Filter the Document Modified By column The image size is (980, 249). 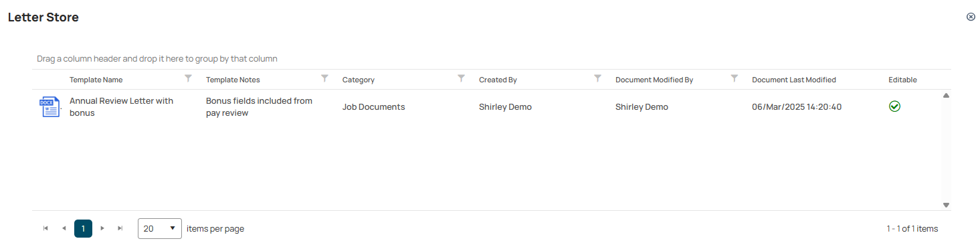pos(734,78)
